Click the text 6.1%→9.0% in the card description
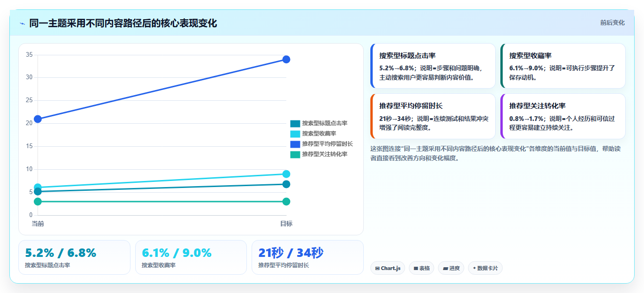The height and width of the screenshot is (293, 644). [x=527, y=68]
